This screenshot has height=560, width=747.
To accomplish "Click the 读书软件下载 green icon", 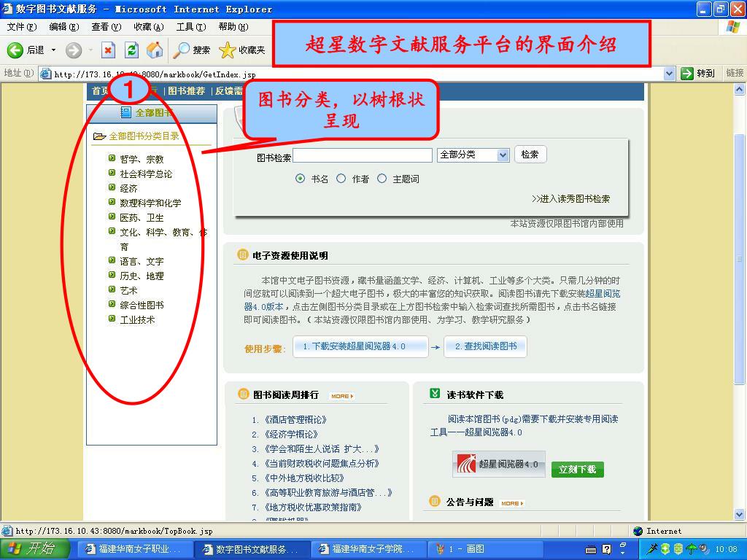I will pyautogui.click(x=435, y=393).
